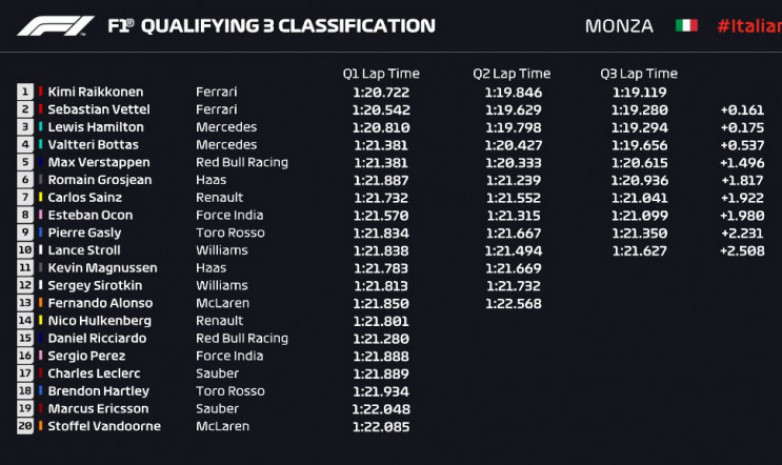Click red Ferrari color bar beside Raikkonen
Viewport: 782px width, 465px height.
click(x=40, y=92)
